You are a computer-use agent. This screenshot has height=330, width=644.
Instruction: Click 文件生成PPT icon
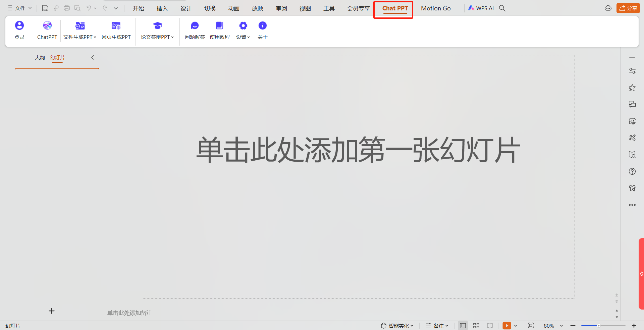click(x=80, y=25)
